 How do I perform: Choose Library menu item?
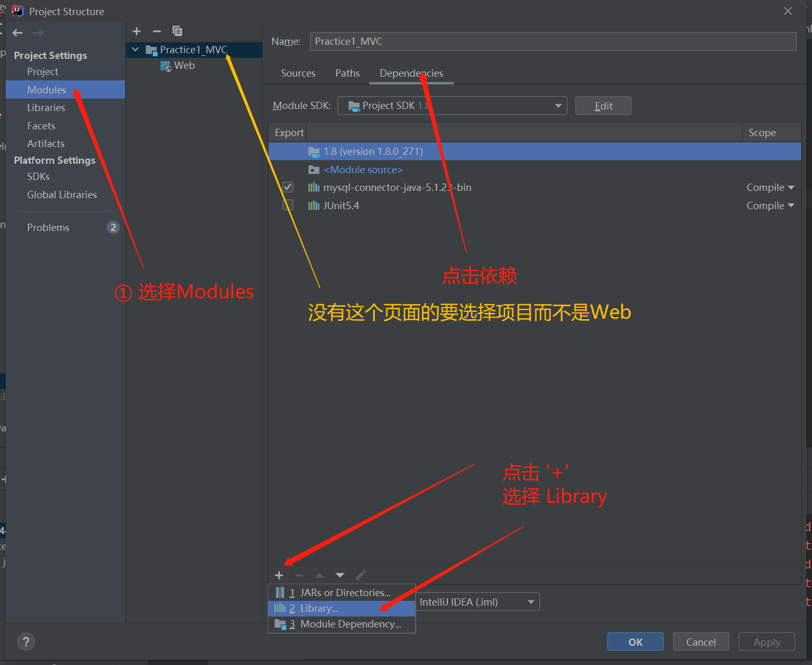tap(342, 608)
